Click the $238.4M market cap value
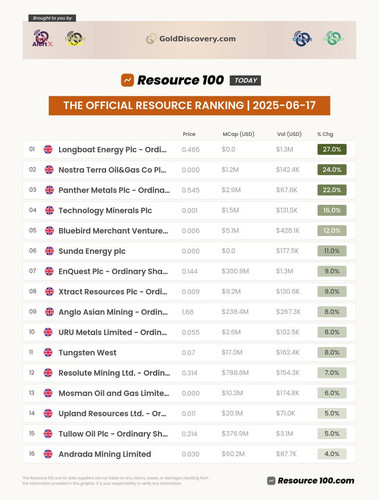The image size is (379, 500). [235, 312]
